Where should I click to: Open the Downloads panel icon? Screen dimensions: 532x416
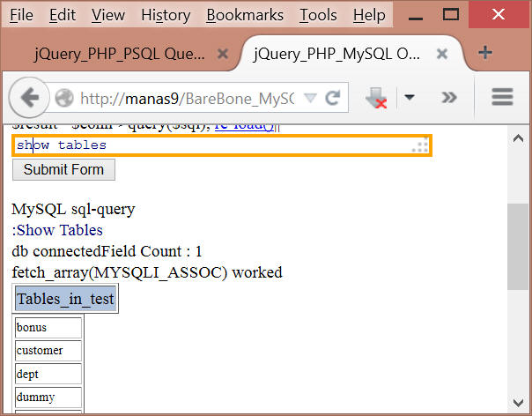tap(376, 98)
